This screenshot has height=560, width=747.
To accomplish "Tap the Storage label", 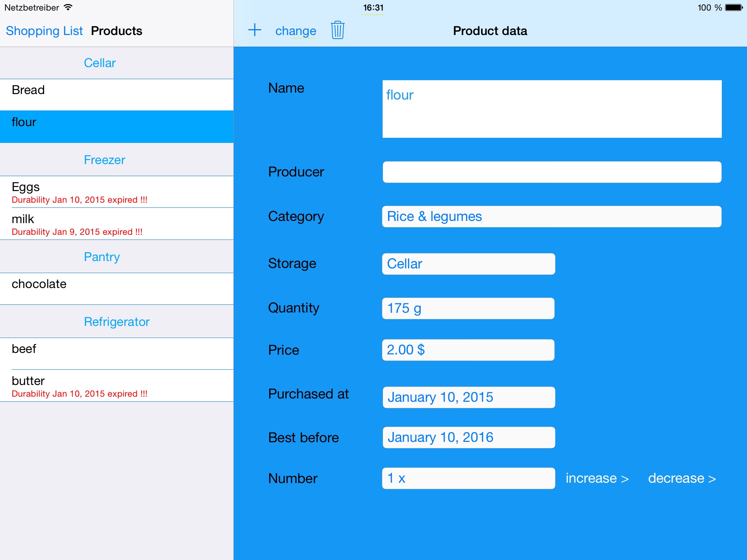I will (x=292, y=264).
